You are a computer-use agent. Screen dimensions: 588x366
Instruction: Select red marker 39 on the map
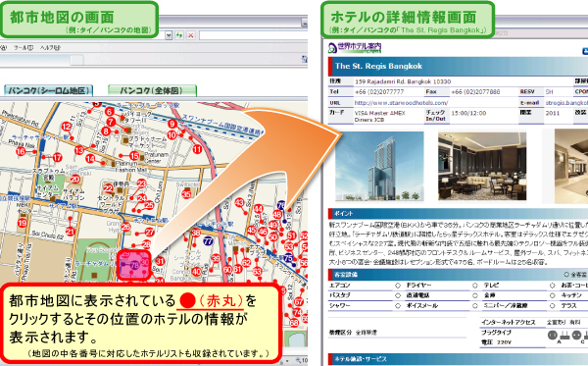coord(216,258)
